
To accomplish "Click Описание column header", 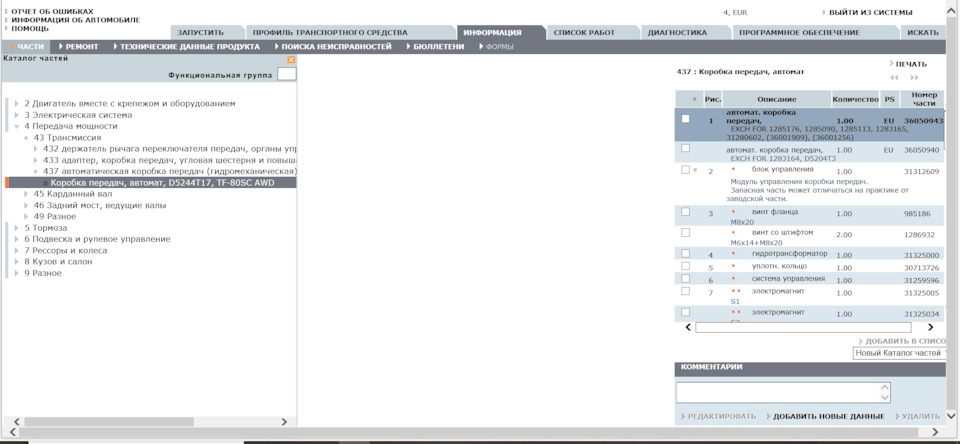I will pos(777,99).
